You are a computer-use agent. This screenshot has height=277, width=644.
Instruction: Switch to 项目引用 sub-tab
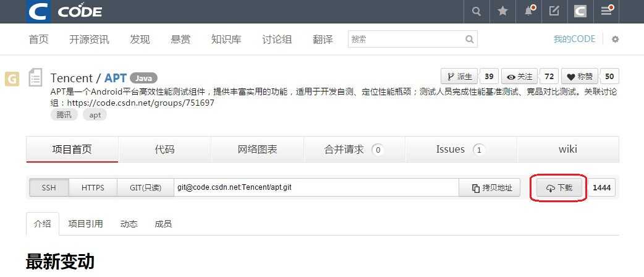85,224
